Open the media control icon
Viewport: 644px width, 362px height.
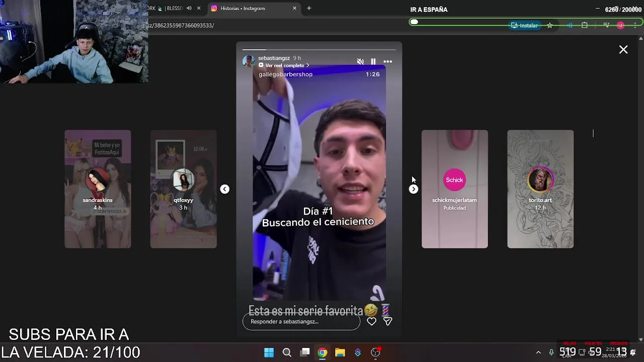click(x=606, y=25)
